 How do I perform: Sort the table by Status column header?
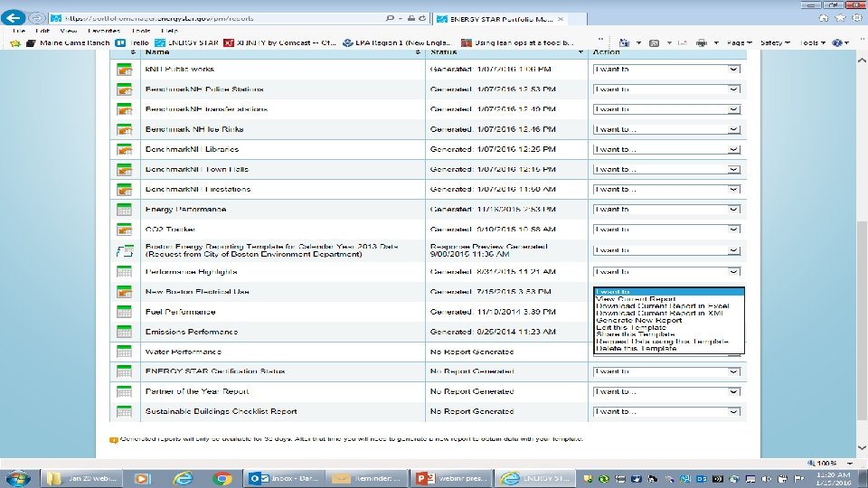point(506,52)
